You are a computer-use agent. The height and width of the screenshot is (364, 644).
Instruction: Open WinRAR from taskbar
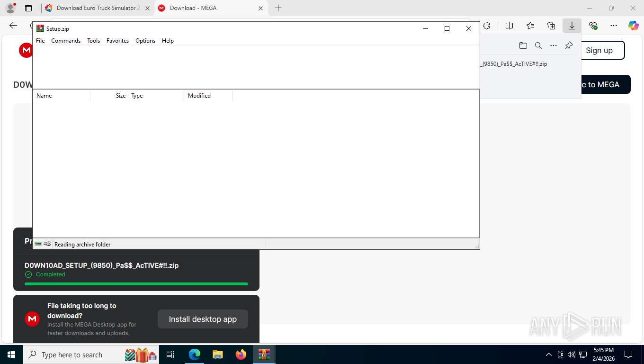[x=264, y=355]
